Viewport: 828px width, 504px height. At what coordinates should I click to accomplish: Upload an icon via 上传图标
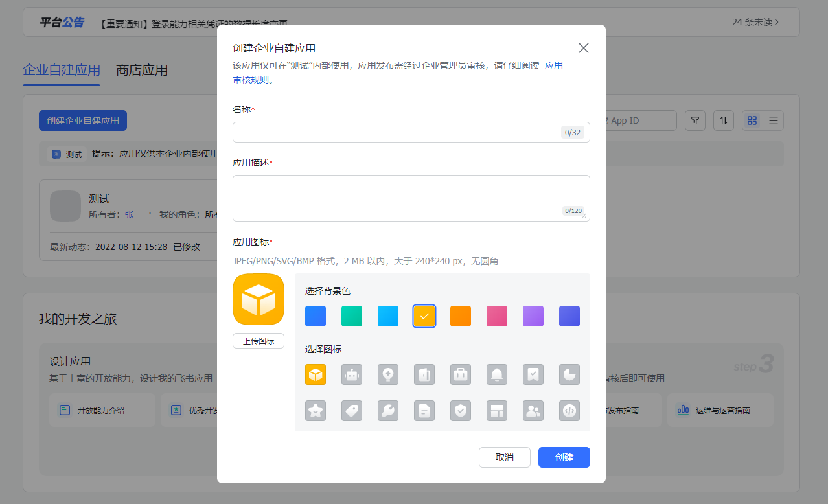click(258, 341)
